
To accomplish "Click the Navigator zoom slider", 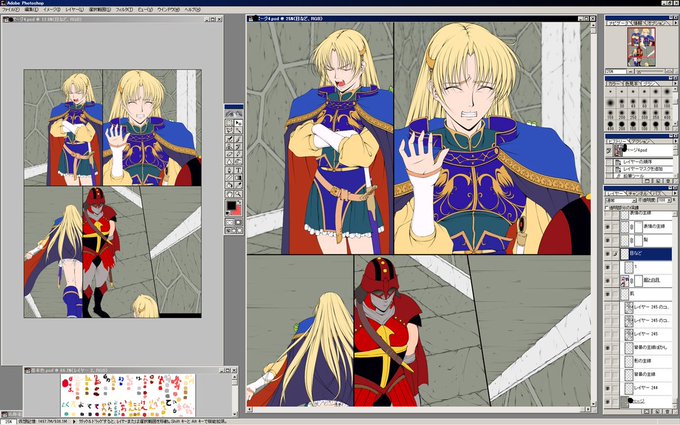I will coord(651,72).
